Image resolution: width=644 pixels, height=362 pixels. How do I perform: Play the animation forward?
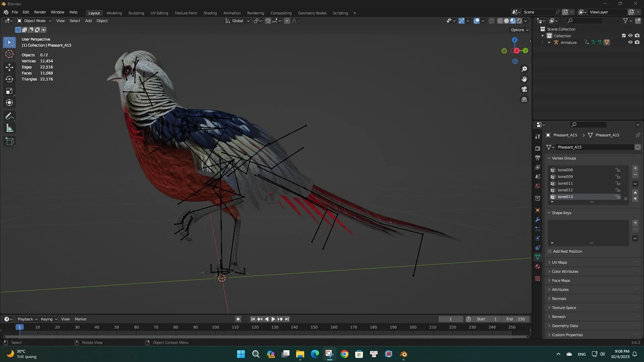[273, 319]
